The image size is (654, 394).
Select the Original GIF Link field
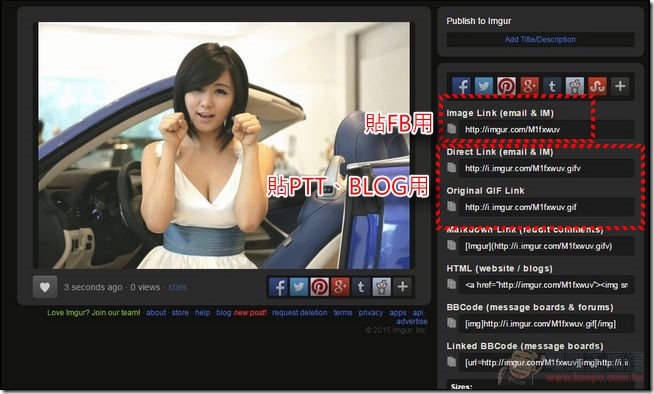coord(546,207)
